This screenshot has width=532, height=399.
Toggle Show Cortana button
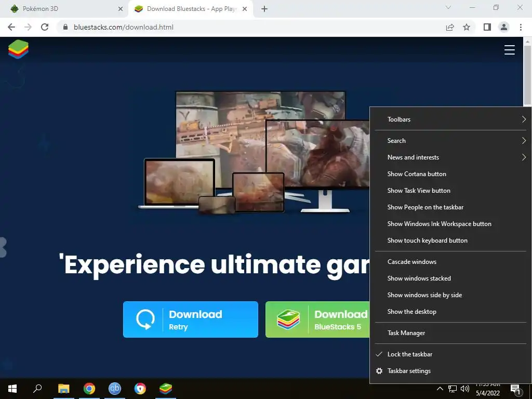[x=450, y=174]
